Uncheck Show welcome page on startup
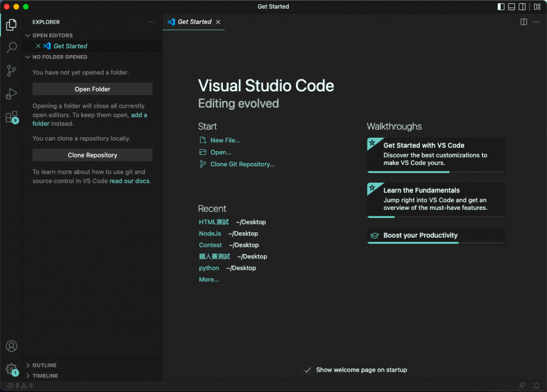 point(308,370)
